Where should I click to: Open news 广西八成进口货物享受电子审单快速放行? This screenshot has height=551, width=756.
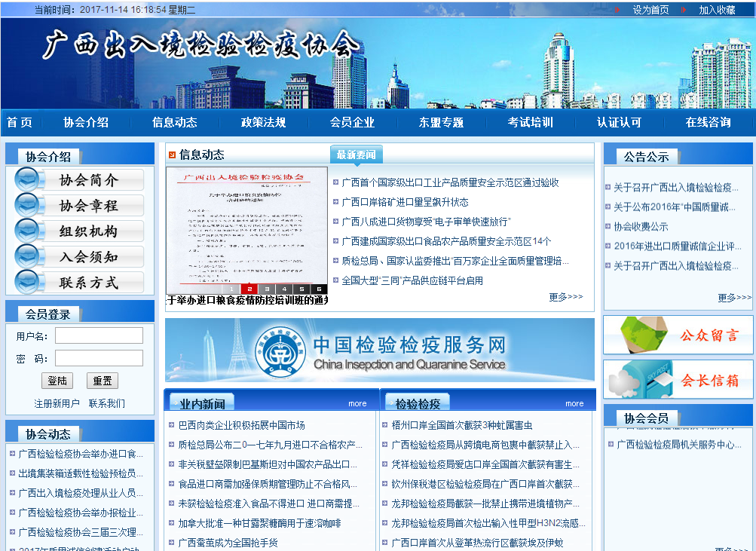point(426,222)
